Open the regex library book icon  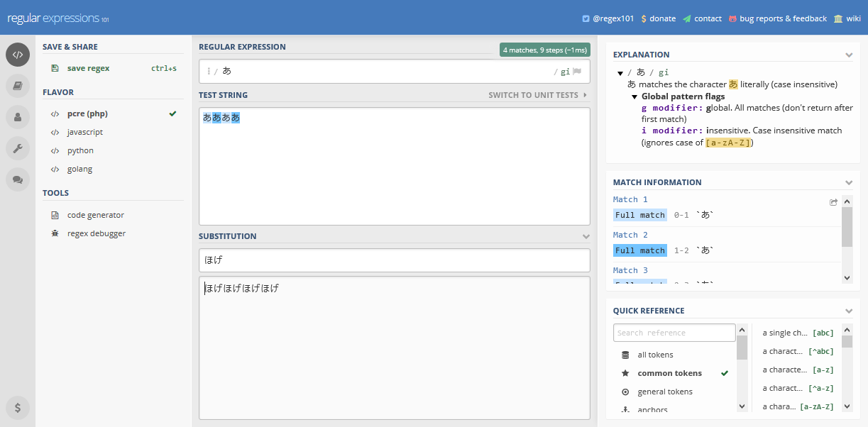(x=18, y=86)
